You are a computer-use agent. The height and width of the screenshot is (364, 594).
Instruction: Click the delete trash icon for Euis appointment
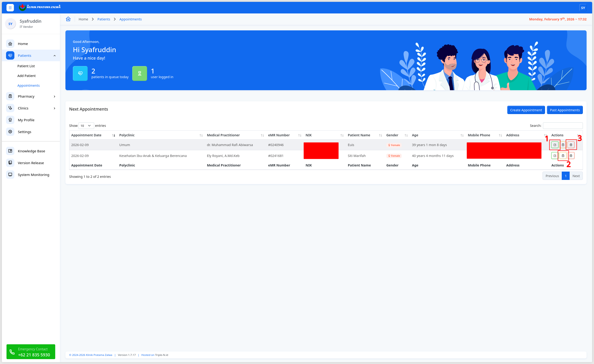(571, 145)
